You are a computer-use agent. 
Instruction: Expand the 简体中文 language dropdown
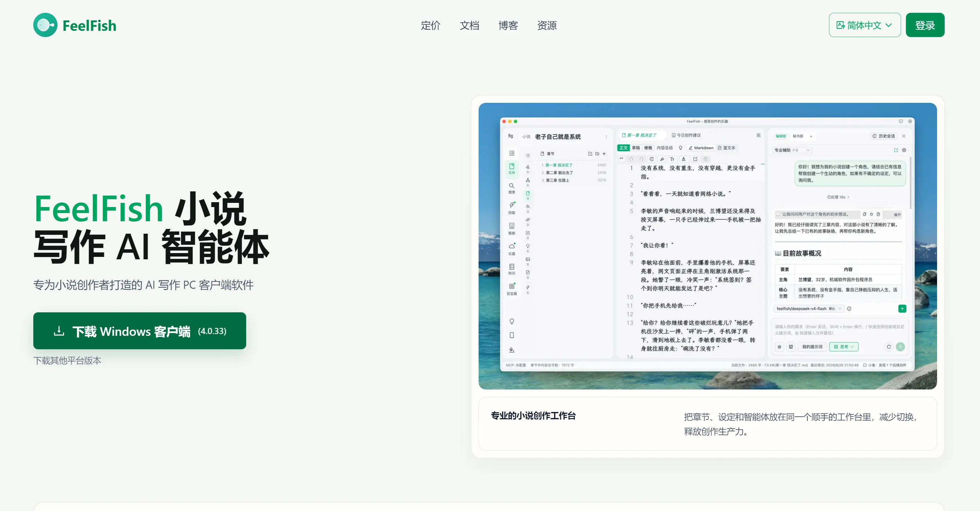pyautogui.click(x=864, y=25)
